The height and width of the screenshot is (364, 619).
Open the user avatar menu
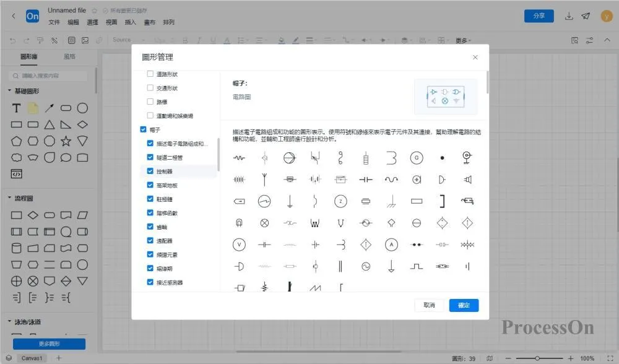pos(607,16)
